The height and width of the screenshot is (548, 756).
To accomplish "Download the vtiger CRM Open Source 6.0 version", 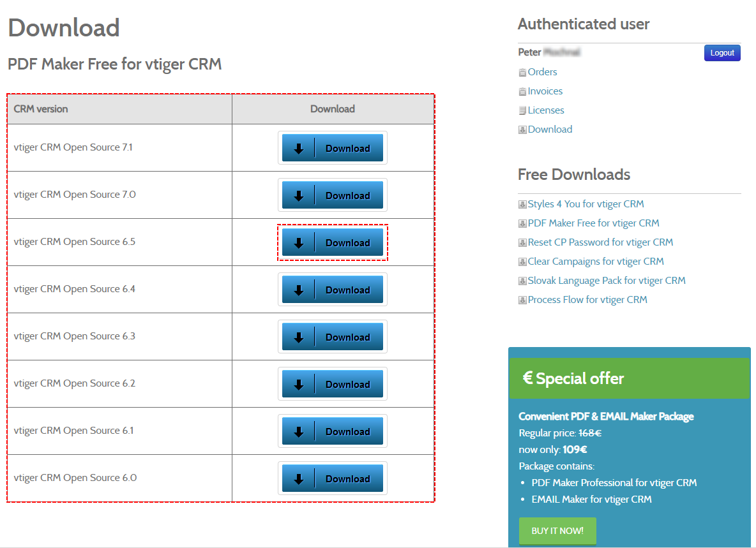I will pyautogui.click(x=332, y=478).
